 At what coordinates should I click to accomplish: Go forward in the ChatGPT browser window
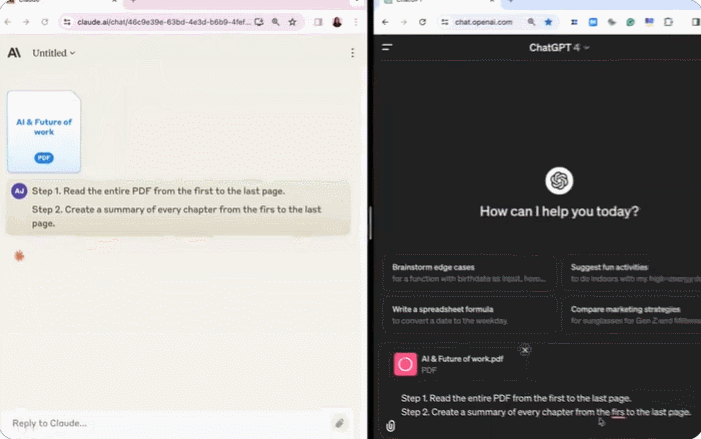click(404, 22)
